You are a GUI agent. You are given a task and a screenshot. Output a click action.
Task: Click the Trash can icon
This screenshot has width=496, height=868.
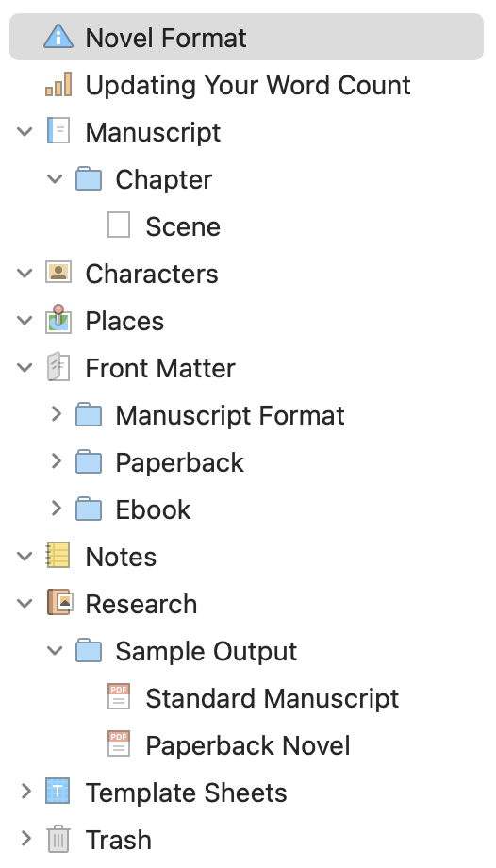[58, 839]
